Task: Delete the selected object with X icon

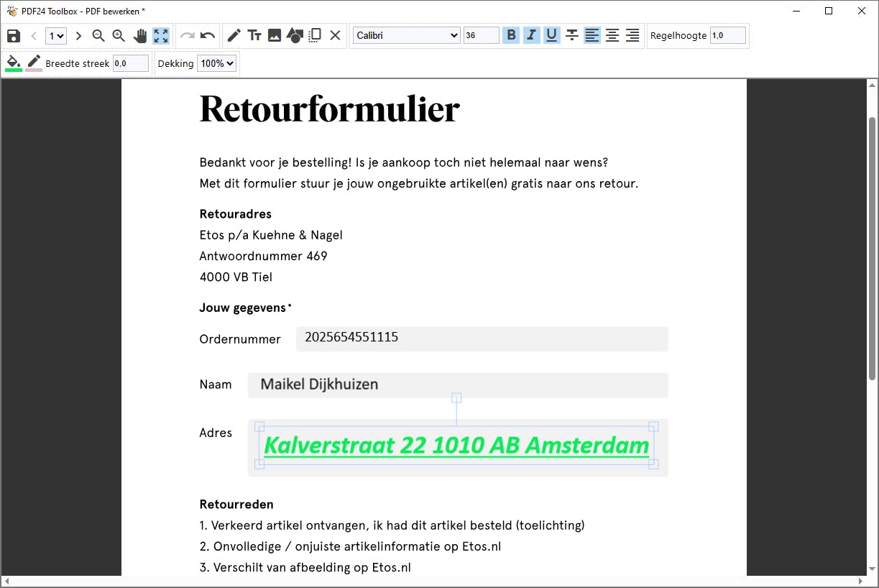Action: [335, 35]
